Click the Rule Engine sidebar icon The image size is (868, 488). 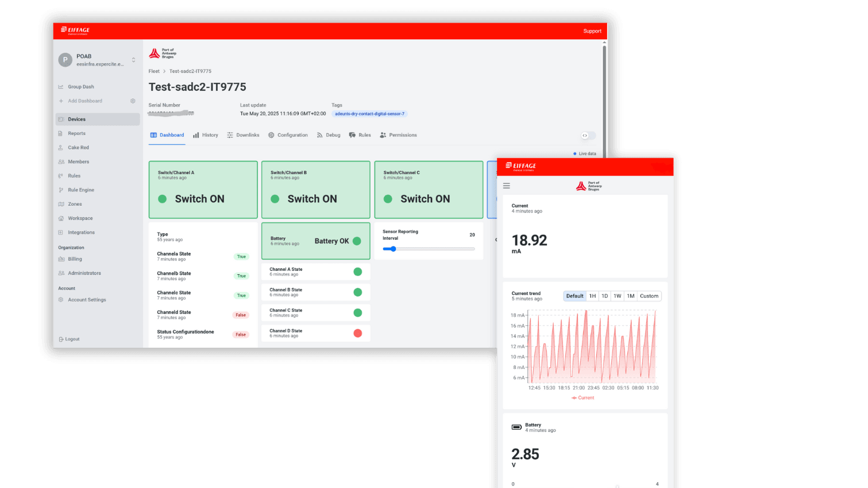pos(61,190)
